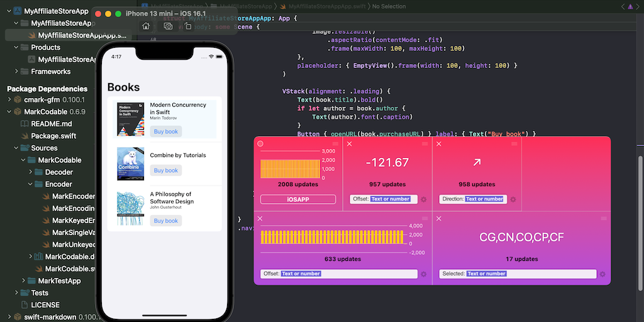The image size is (644, 322).
Task: Expand the Frameworks folder
Action: tap(17, 72)
